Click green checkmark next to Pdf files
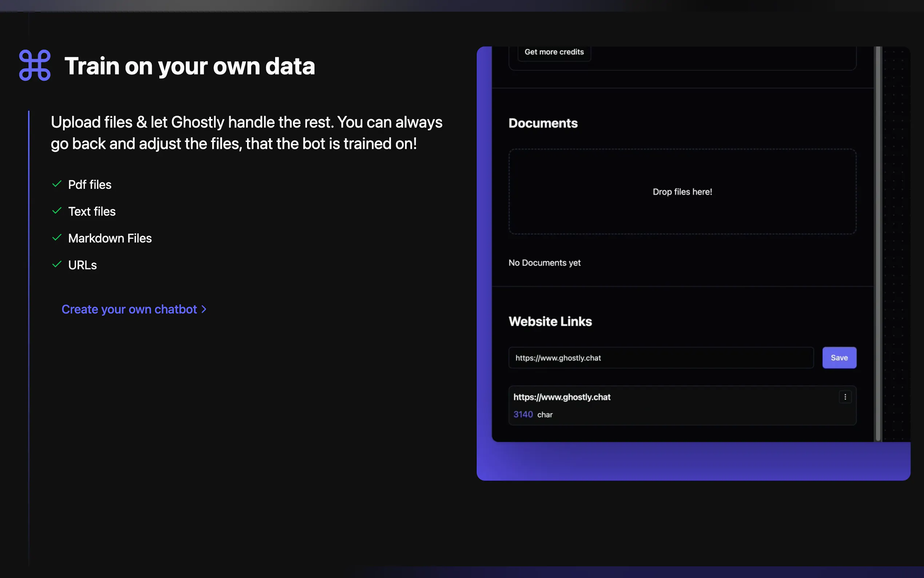The height and width of the screenshot is (578, 924). pos(57,184)
